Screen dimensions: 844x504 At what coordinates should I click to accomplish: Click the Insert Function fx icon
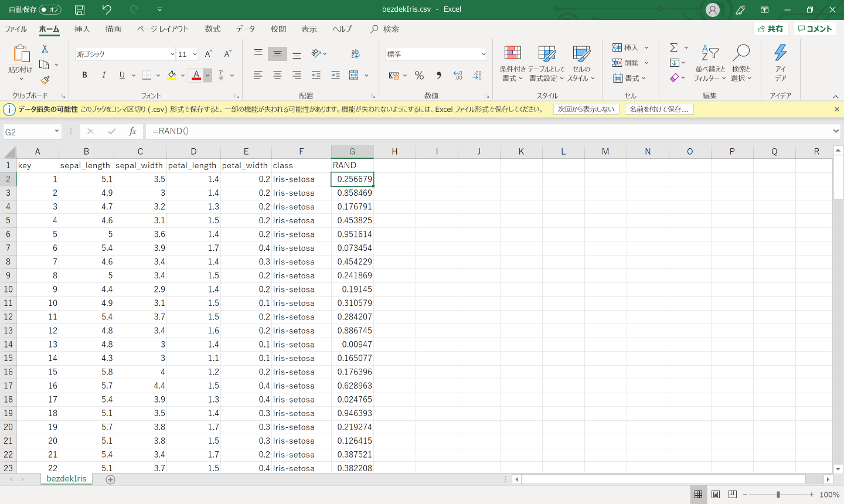pos(132,131)
